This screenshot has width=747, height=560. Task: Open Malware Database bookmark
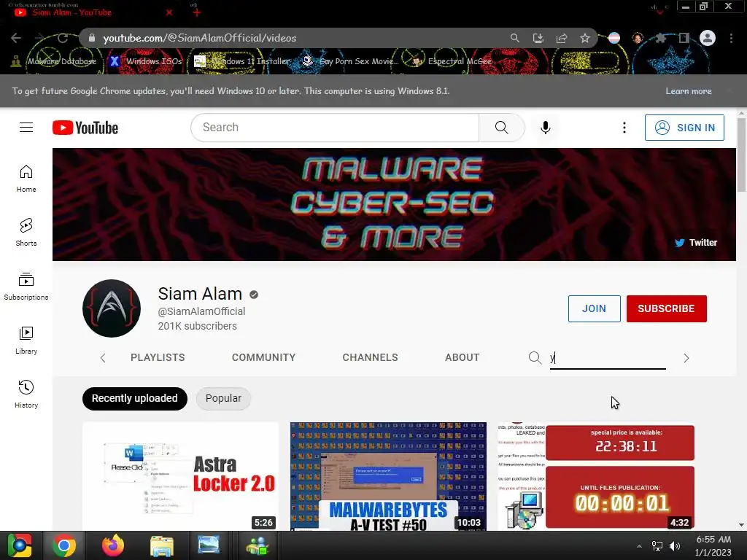[54, 61]
